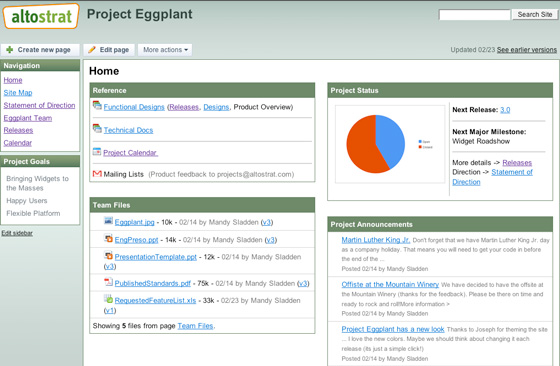
Task: Open Site Map in Navigation sidebar
Action: (x=18, y=93)
